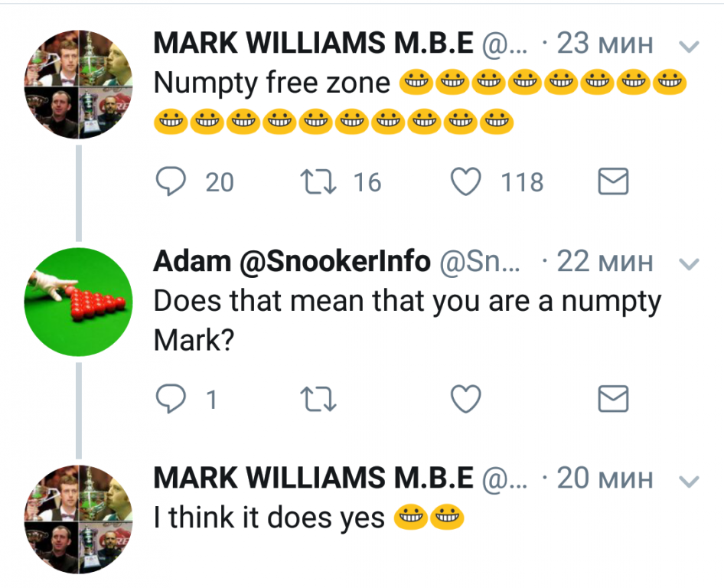Image resolution: width=724 pixels, height=588 pixels.
Task: Open Mark Williams avatar on first tweet
Action: click(x=75, y=85)
